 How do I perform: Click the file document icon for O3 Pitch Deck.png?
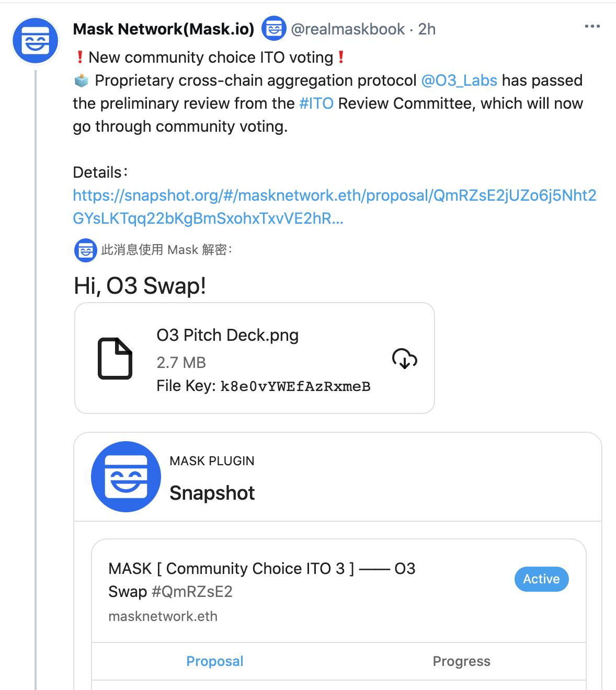(116, 358)
